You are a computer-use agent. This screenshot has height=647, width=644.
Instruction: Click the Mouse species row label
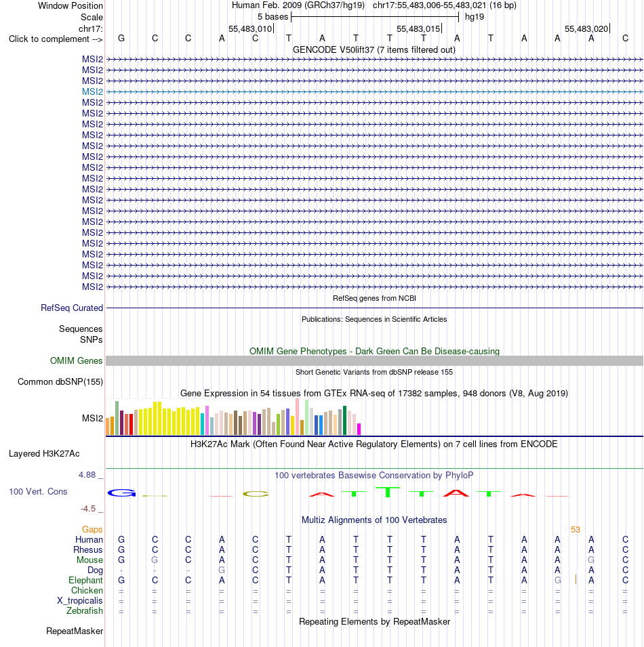[89, 560]
